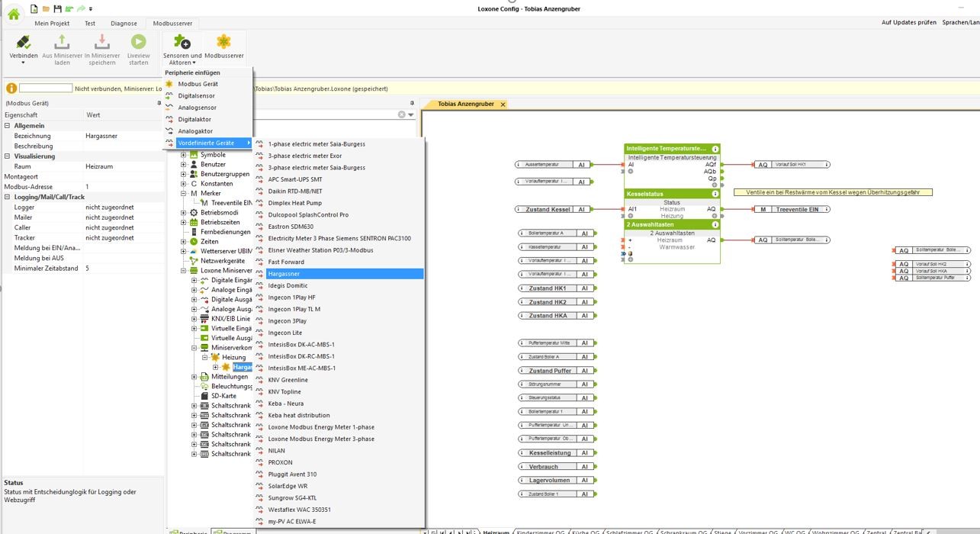
Task: Collapse the Visualisierung property group
Action: 8,156
